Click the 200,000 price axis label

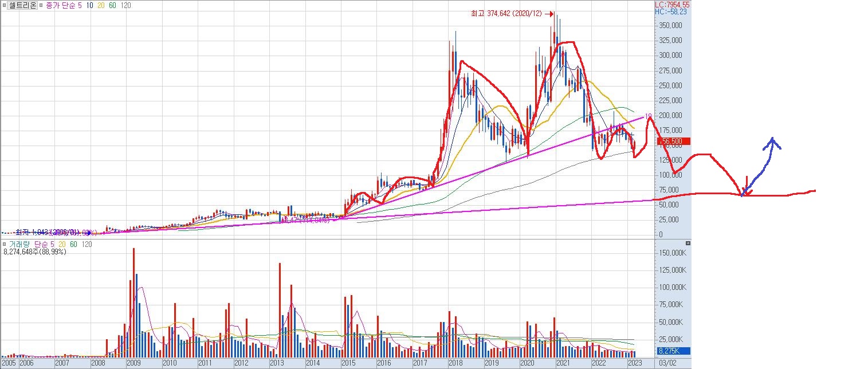tap(670, 115)
